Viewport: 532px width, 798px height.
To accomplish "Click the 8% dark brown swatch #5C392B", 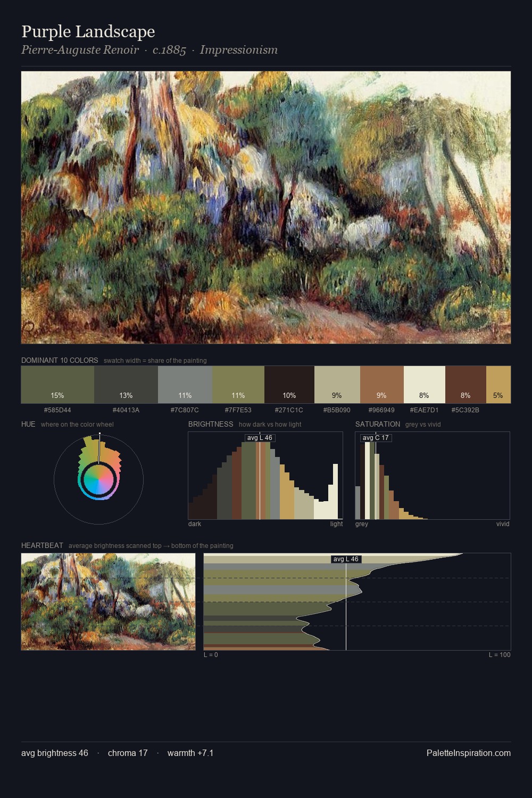I will tap(465, 385).
